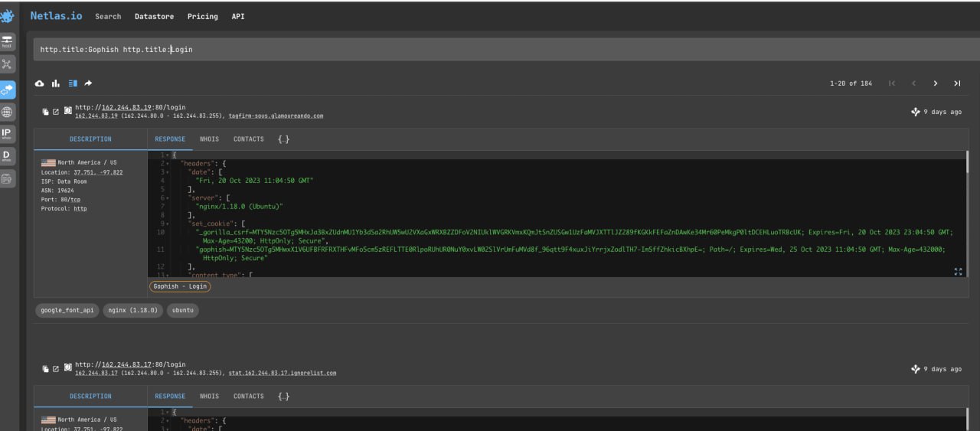The width and height of the screenshot is (980, 431).
Task: Select the highlighted Responses search sidebar icon
Action: click(x=7, y=89)
